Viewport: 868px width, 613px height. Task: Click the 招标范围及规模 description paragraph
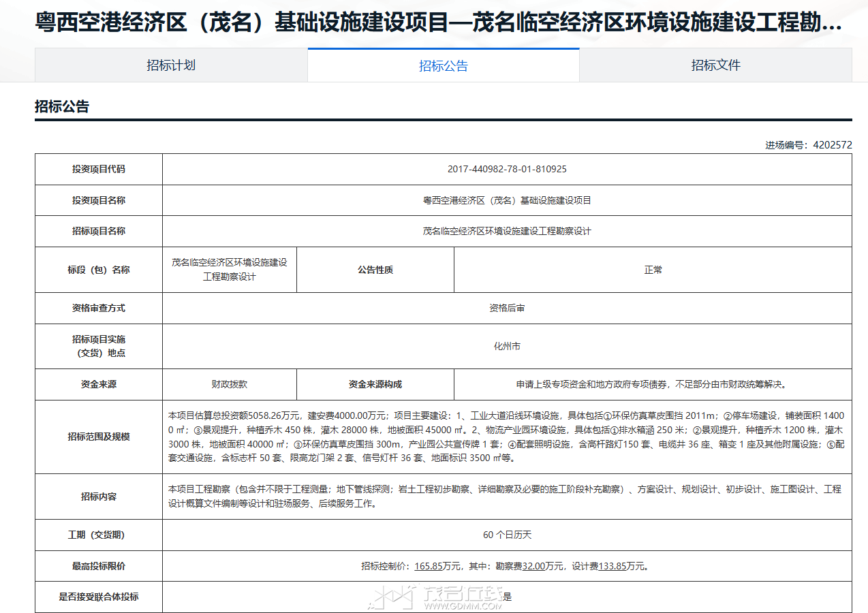[506, 437]
